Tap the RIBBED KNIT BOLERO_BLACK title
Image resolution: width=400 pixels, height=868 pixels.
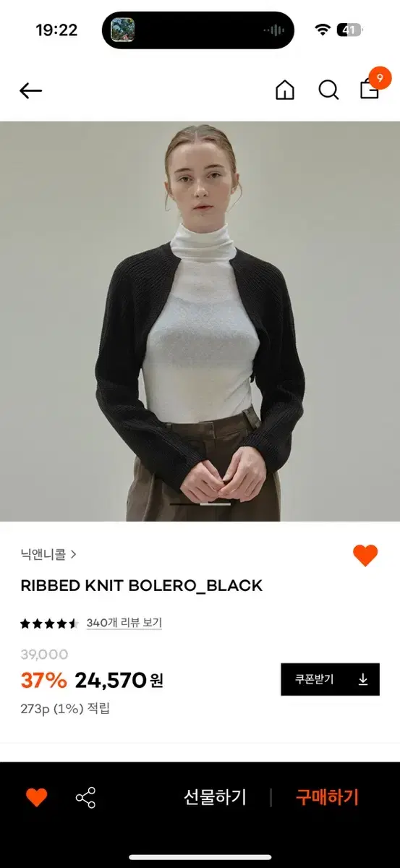(x=141, y=586)
